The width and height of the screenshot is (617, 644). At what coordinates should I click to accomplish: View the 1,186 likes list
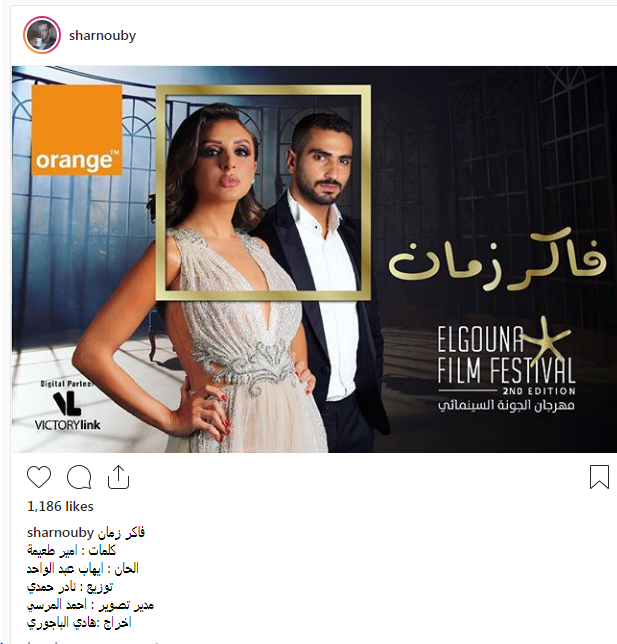pyautogui.click(x=60, y=506)
